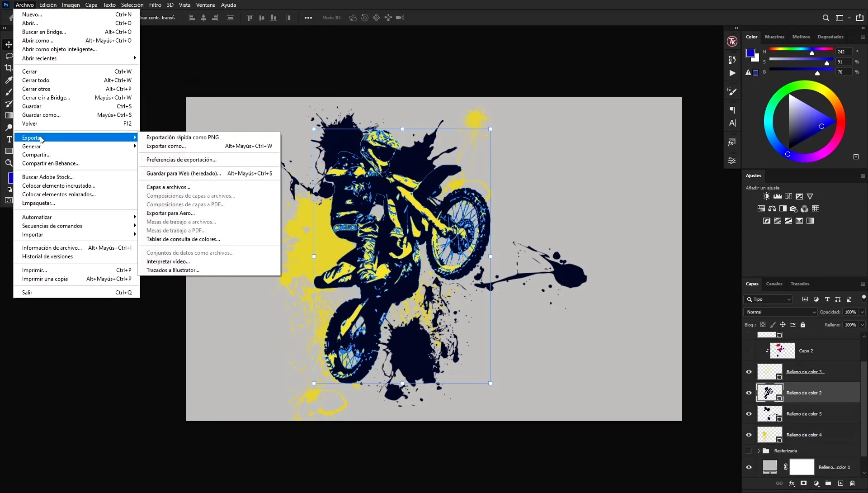Toggle layer filtering switch

point(863,298)
